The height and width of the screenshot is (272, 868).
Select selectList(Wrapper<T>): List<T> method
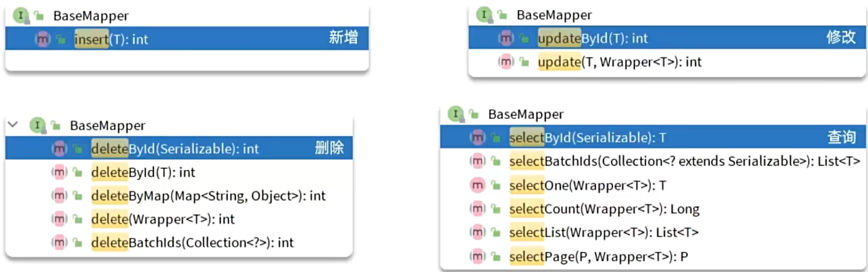tap(653, 232)
